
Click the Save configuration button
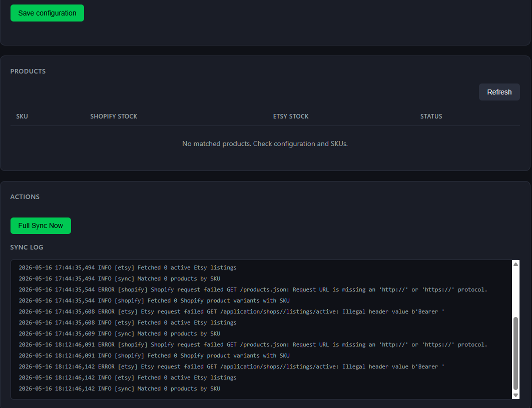(47, 13)
